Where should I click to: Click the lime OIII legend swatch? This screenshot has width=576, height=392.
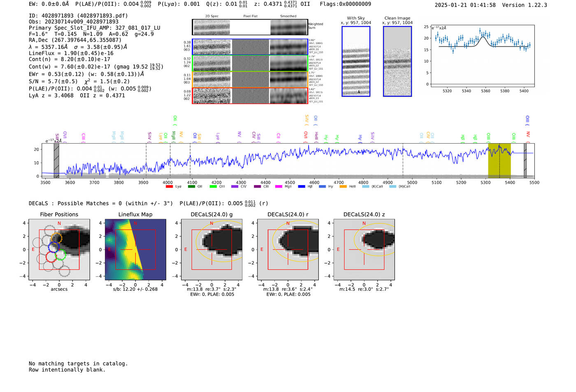[213, 187]
